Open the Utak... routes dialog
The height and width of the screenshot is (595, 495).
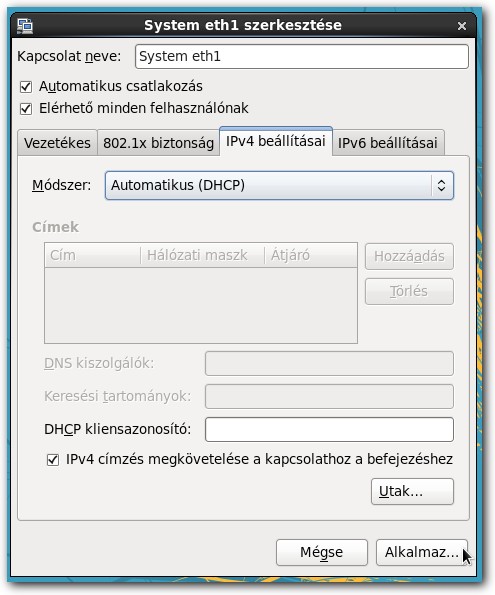(412, 492)
